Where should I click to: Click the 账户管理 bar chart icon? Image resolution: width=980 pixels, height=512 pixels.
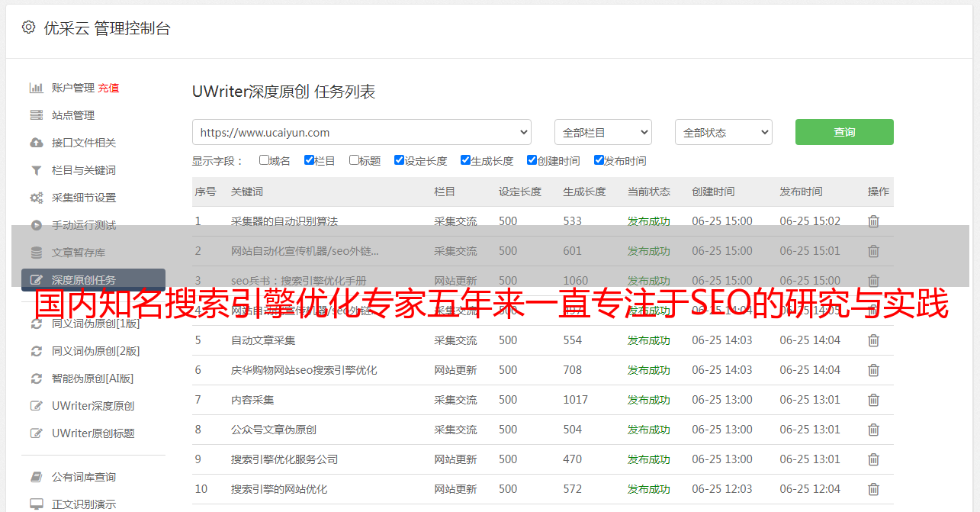36,88
